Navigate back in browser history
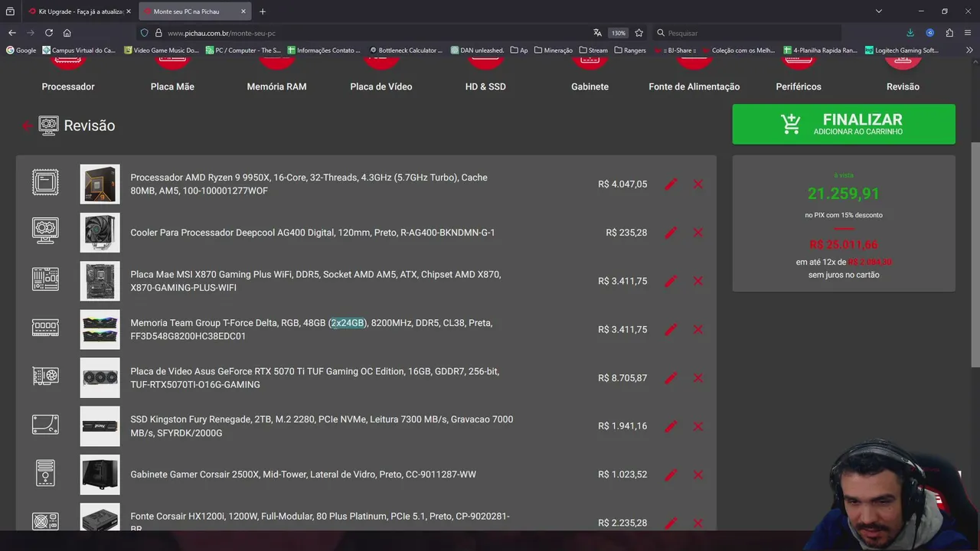This screenshot has height=551, width=980. pos(12,33)
